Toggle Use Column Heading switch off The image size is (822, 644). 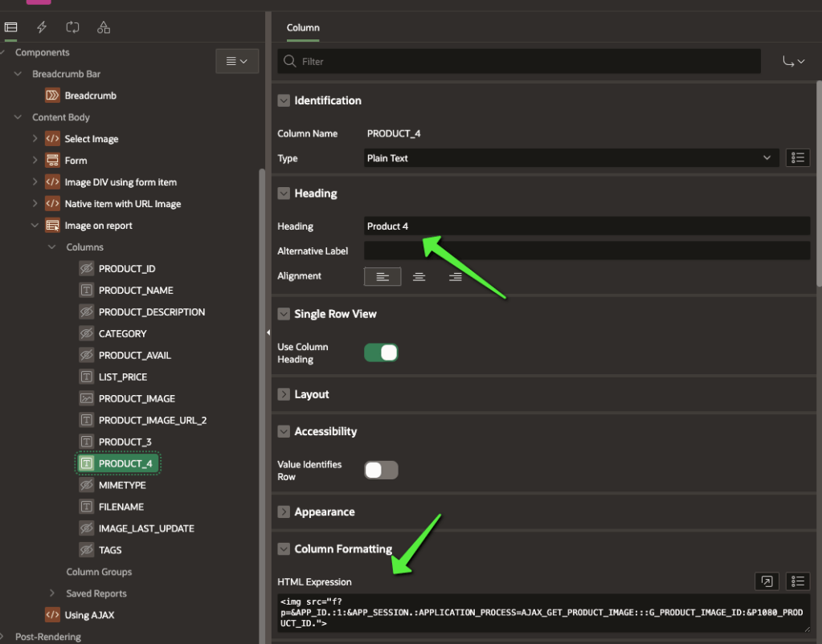click(381, 353)
